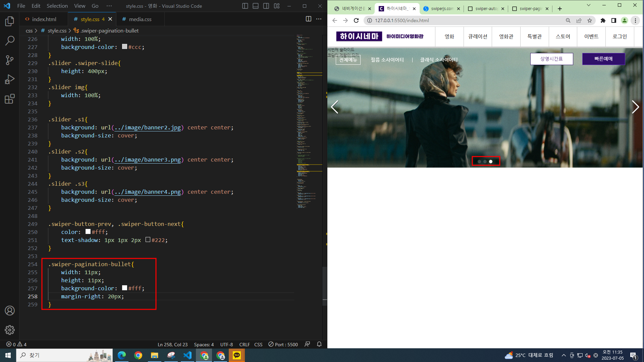Open the Manage settings gear
Image resolution: width=644 pixels, height=362 pixels.
point(10,330)
